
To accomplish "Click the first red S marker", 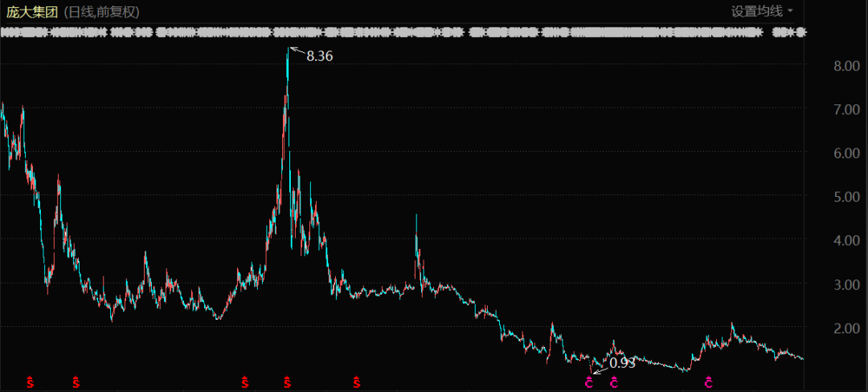I will click(x=31, y=382).
